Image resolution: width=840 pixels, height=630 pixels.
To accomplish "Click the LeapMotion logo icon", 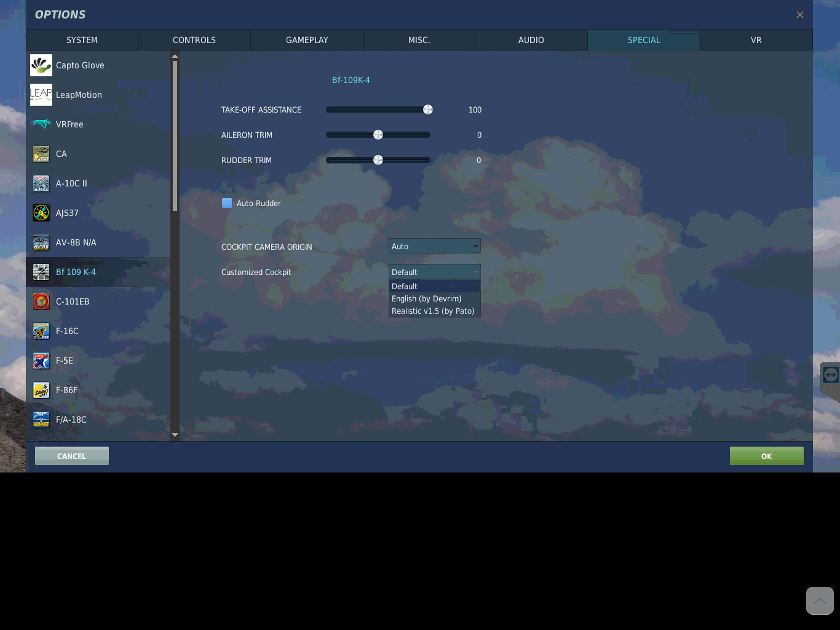I will tap(41, 95).
